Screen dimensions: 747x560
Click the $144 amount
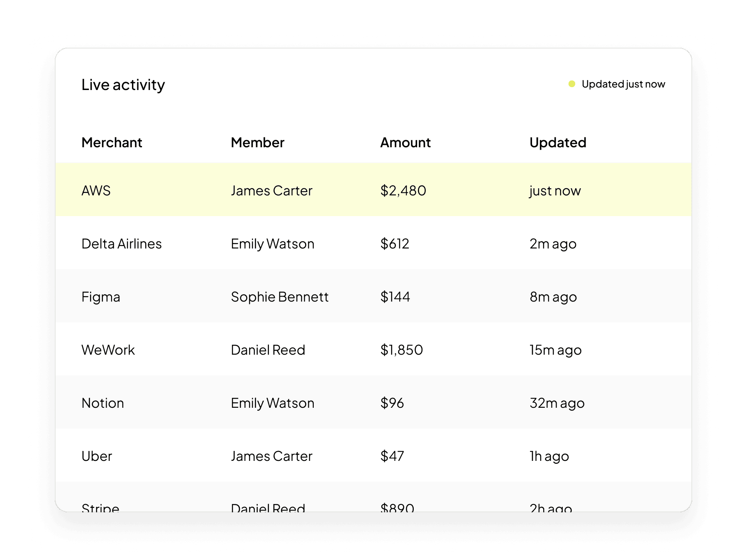pos(395,297)
